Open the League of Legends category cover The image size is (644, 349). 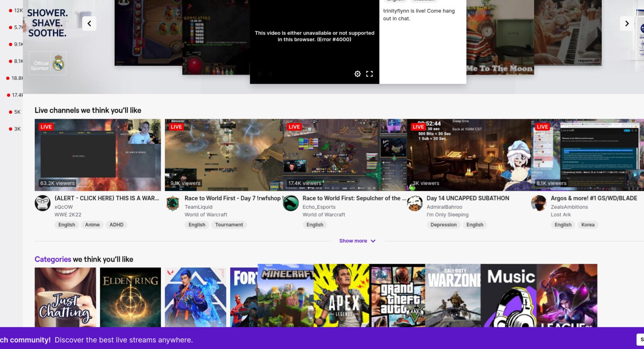click(x=567, y=295)
